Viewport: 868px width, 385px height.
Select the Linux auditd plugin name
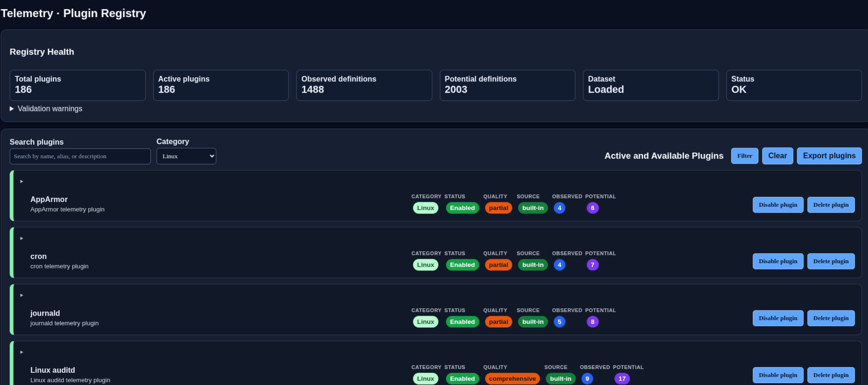pos(53,370)
